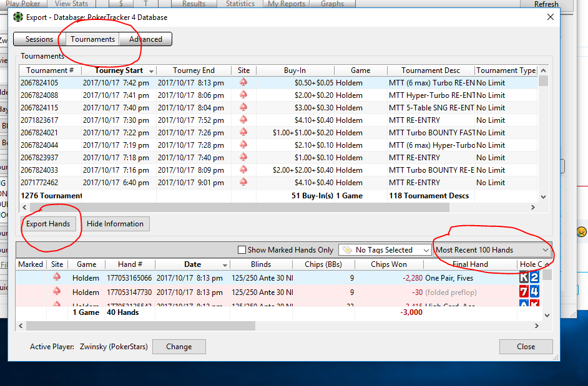
Task: Click the Export Hands button
Action: pyautogui.click(x=48, y=224)
